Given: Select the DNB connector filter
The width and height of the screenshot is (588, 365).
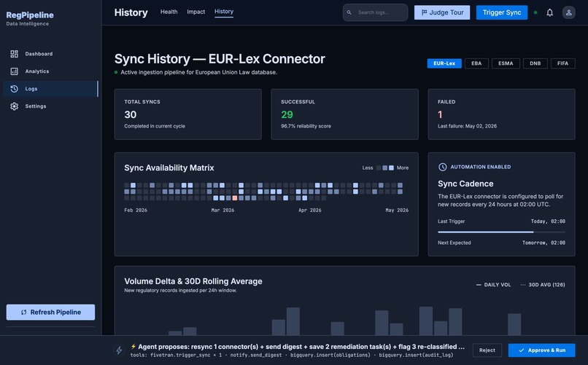Looking at the screenshot, I should coord(535,63).
